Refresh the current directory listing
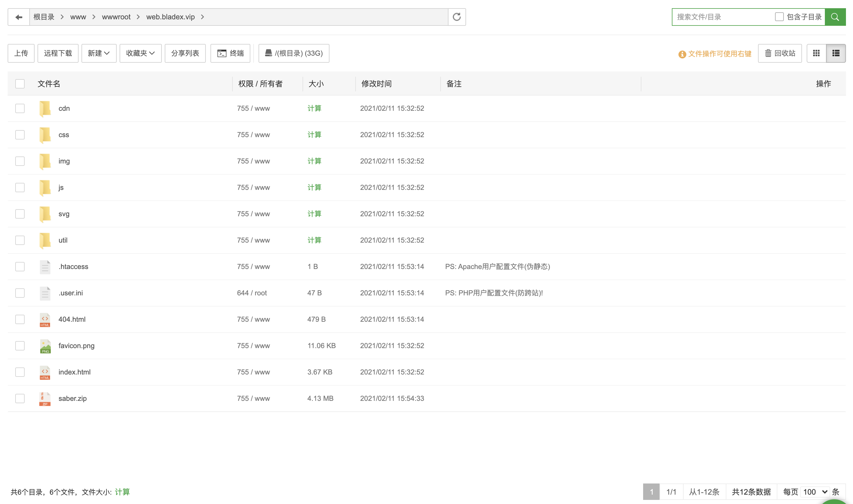Screen dimensions: 853x504 point(457,17)
